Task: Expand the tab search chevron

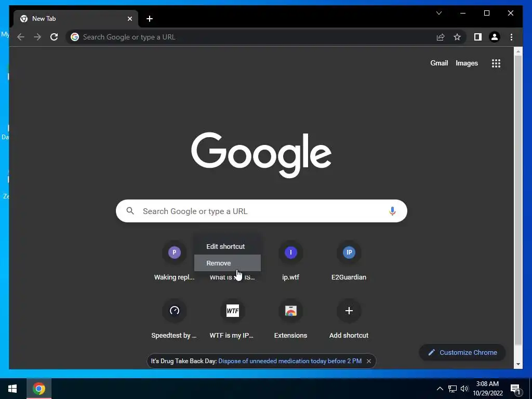Action: (438, 13)
